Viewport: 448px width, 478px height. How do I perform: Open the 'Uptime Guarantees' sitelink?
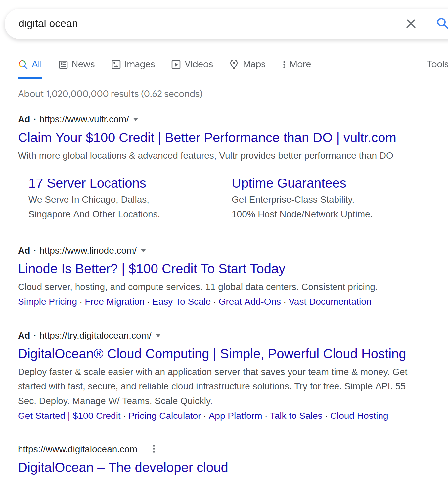tap(289, 183)
